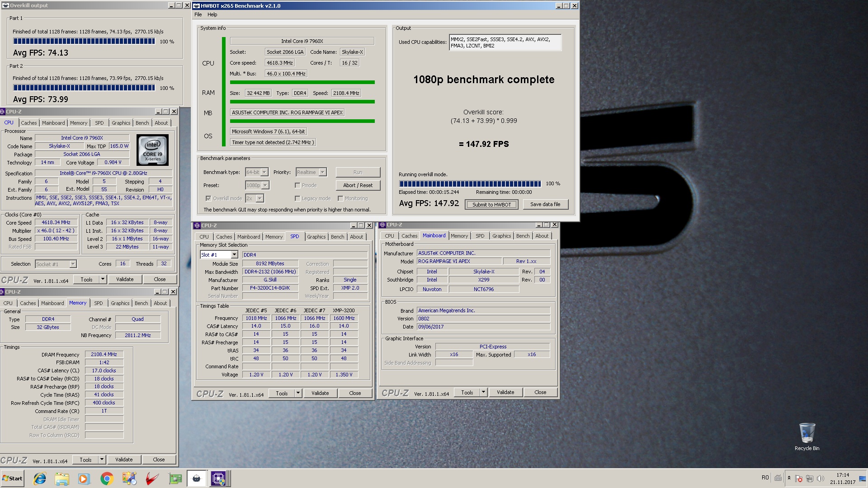Click Validate in CPU-Z SPD window
Screen dimensions: 868x488
pos(320,394)
